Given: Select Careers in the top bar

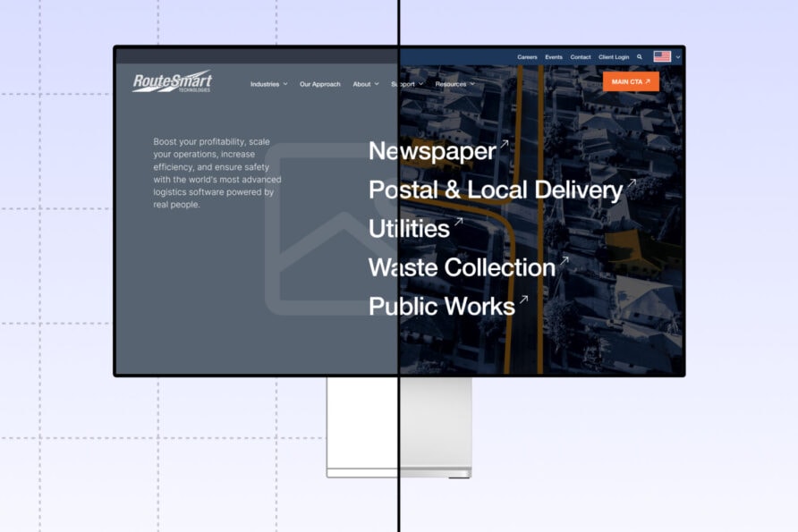Looking at the screenshot, I should 527,56.
